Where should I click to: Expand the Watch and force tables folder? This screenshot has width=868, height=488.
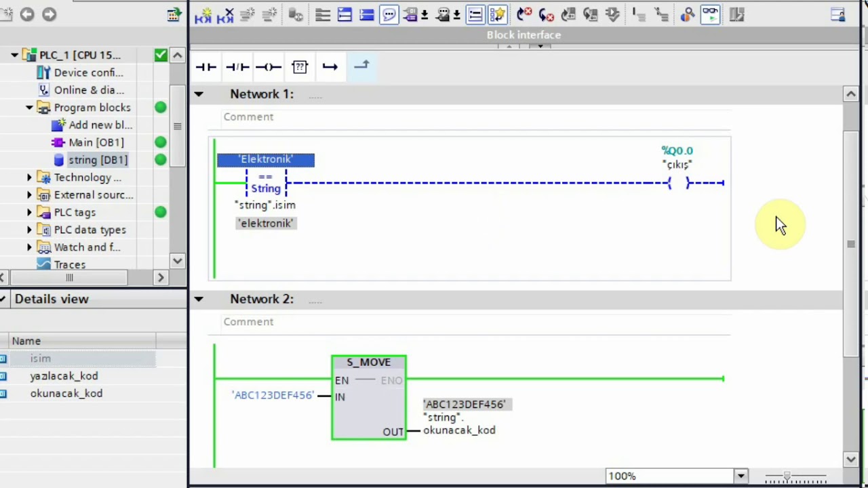[x=29, y=247]
